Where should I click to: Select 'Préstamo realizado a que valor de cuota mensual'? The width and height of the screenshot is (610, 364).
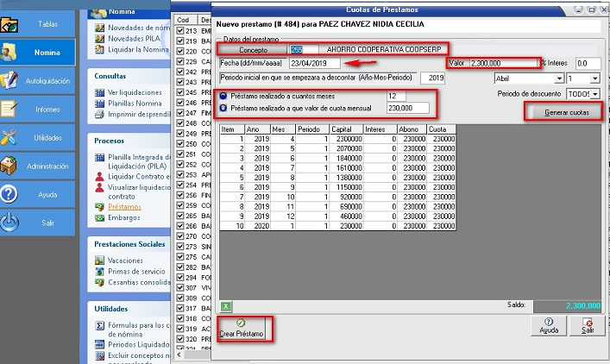[x=224, y=108]
